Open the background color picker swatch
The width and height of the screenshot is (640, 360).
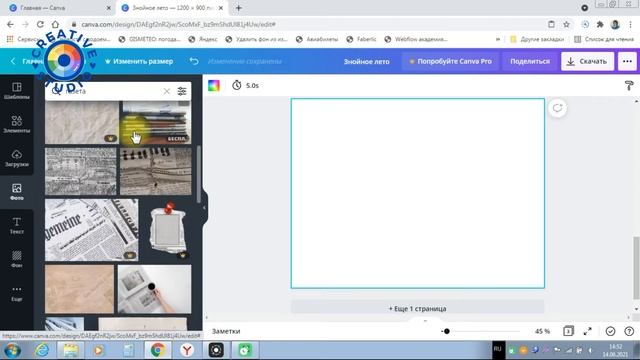(214, 85)
